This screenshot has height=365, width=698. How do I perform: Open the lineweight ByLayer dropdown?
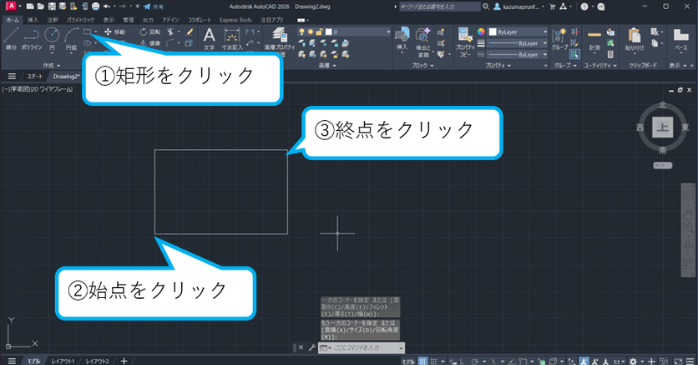[518, 43]
